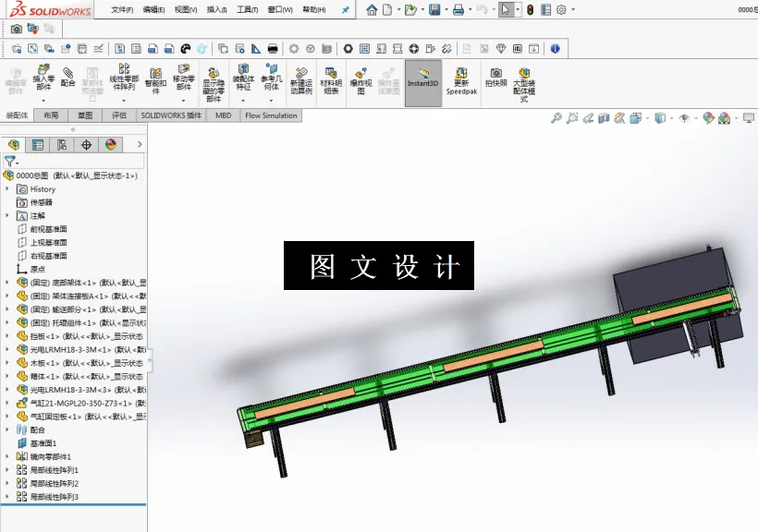Open the 爆炸视图 (Exploded View) tool

(x=362, y=81)
